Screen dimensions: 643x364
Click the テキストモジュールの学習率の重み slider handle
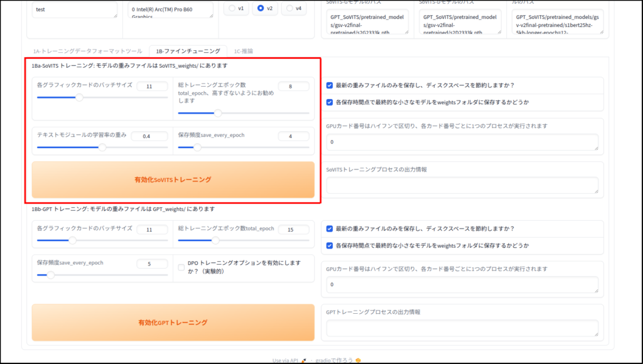pos(102,147)
